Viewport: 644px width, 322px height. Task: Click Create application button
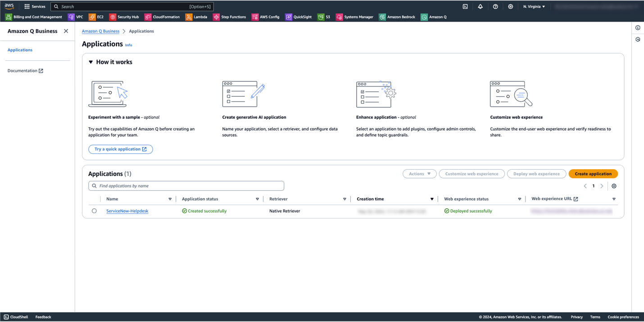[593, 174]
